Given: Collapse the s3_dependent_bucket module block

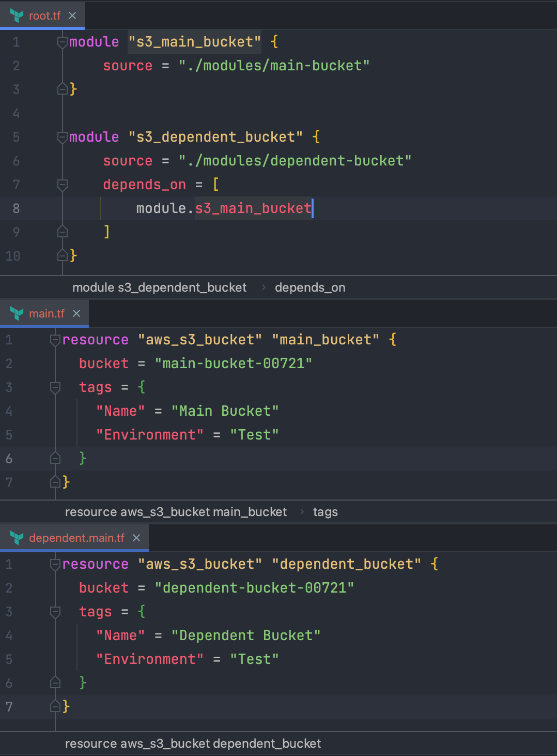Looking at the screenshot, I should click(61, 137).
